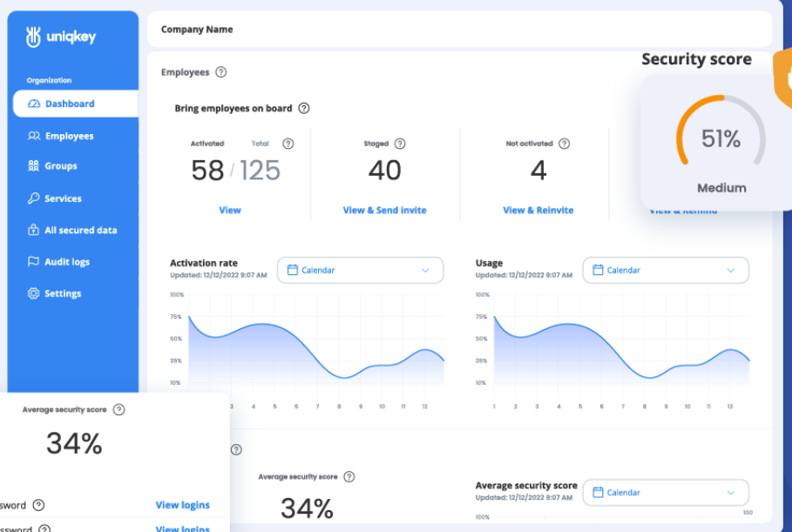
Task: Expand the Usage Calendar selector
Action: point(665,270)
